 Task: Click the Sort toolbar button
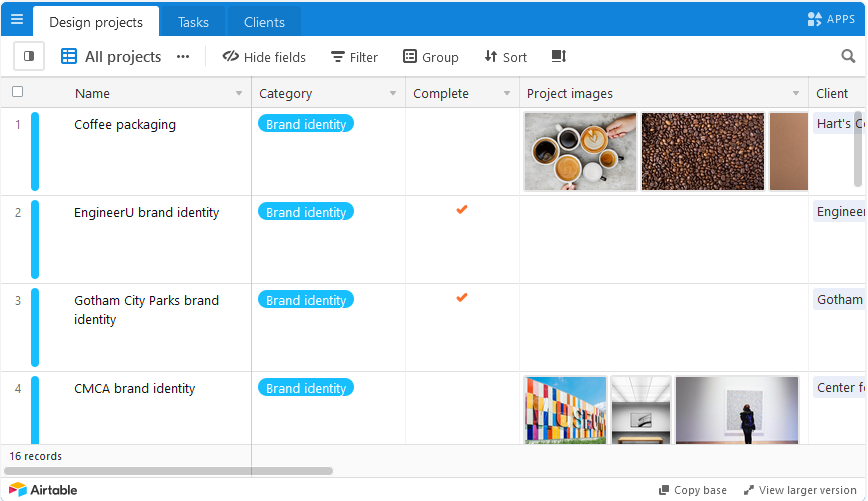[505, 57]
